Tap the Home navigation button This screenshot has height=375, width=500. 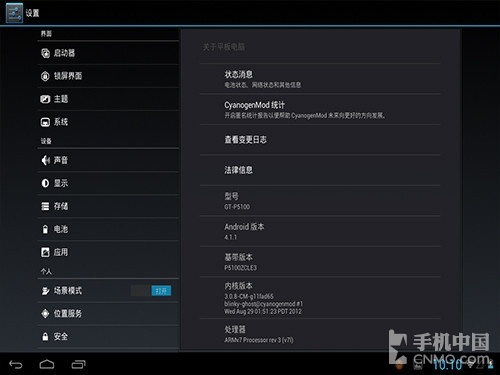click(47, 364)
